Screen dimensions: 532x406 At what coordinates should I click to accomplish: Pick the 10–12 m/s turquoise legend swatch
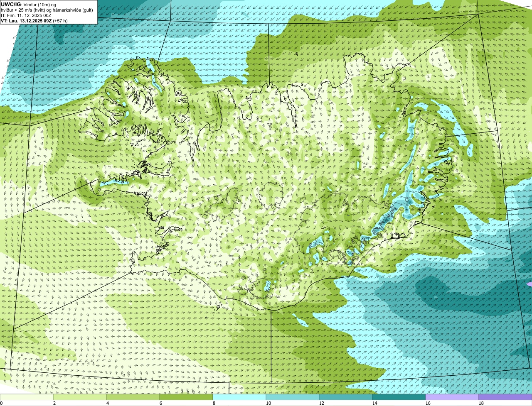[293, 397]
